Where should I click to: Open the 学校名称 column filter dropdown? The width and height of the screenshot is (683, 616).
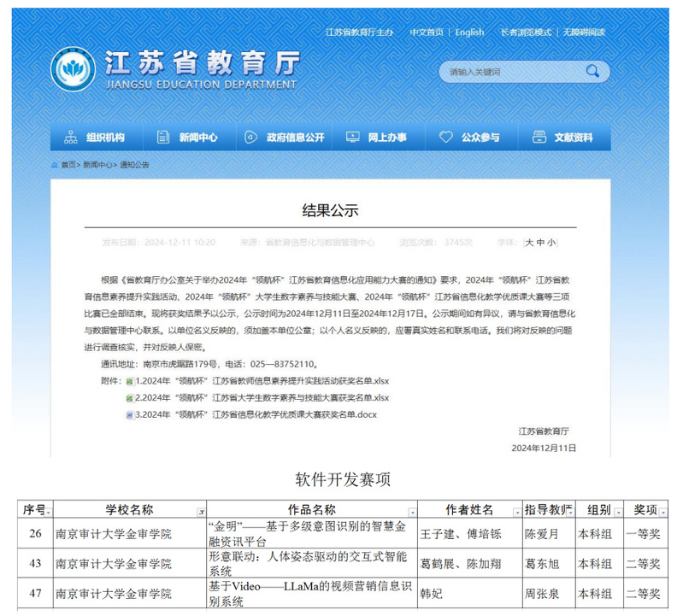201,511
